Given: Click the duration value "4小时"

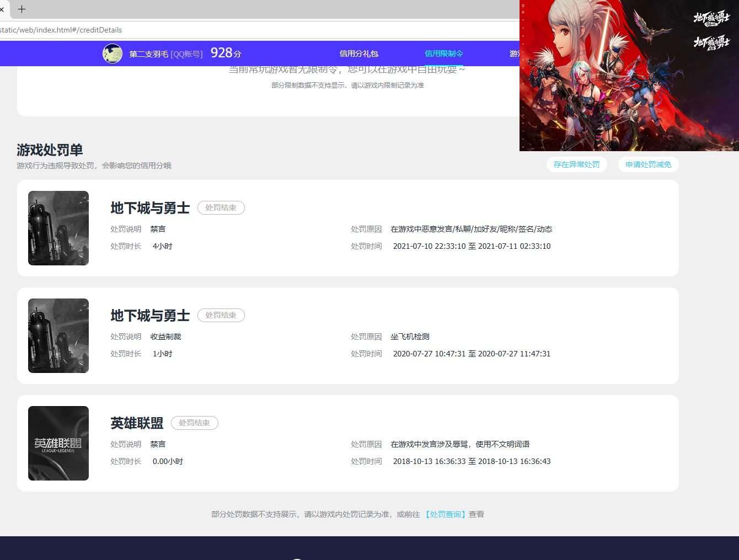Looking at the screenshot, I should [x=162, y=246].
